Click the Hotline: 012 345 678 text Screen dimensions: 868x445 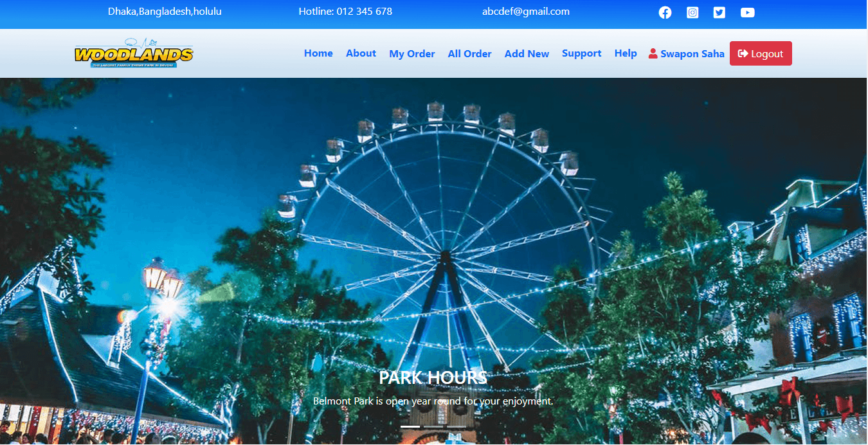pos(345,12)
